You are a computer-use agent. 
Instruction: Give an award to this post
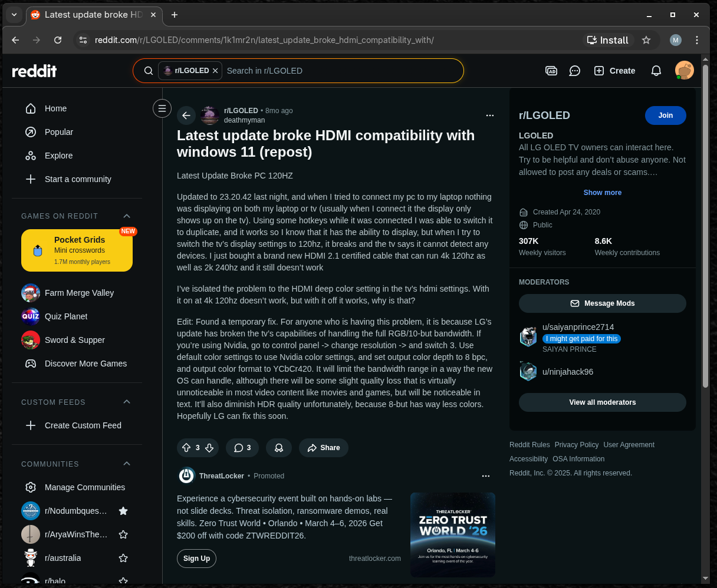coord(279,448)
